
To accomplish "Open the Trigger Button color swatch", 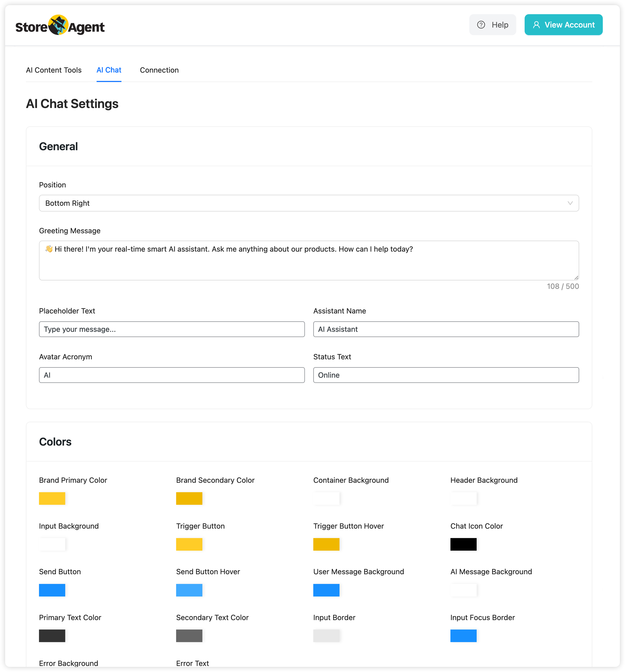I will (x=189, y=544).
